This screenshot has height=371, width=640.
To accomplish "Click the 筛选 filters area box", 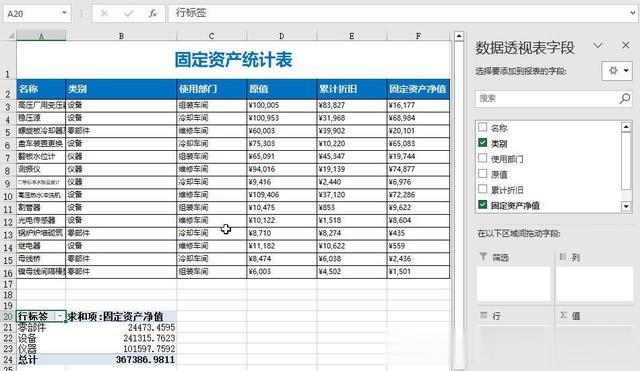I will coord(514,284).
